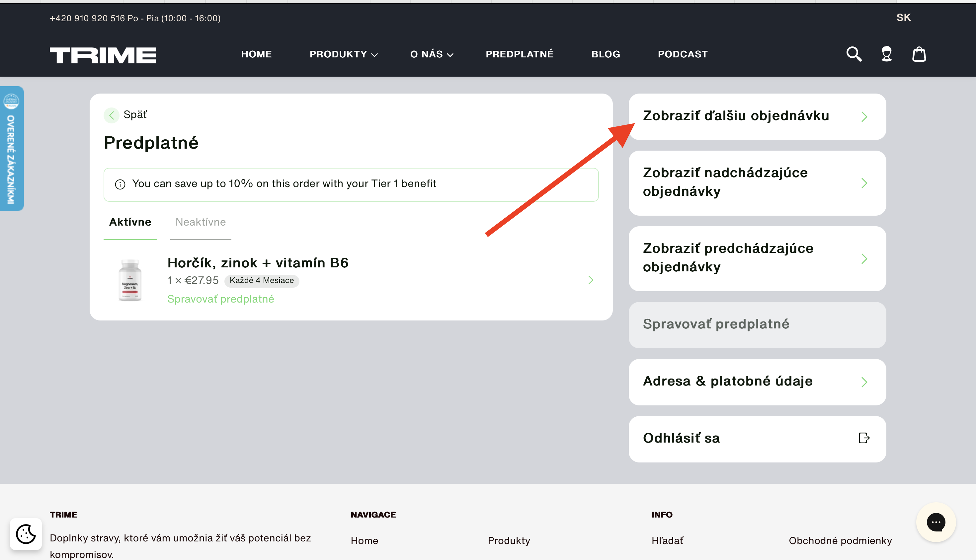Open PODCAST in navigation bar

tap(683, 54)
